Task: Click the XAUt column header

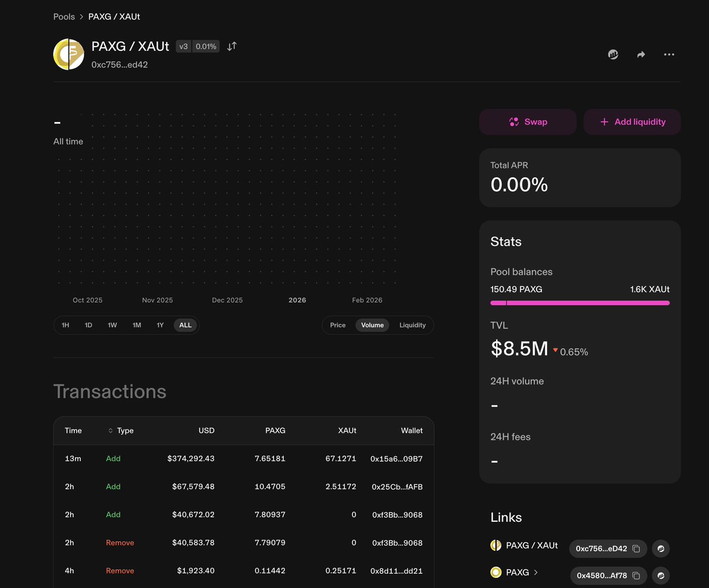Action: [x=346, y=431]
